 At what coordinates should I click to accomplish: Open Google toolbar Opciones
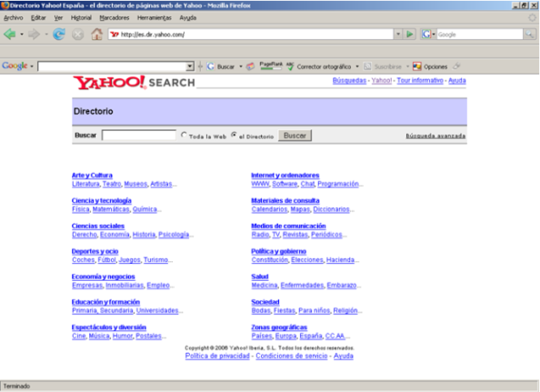430,66
